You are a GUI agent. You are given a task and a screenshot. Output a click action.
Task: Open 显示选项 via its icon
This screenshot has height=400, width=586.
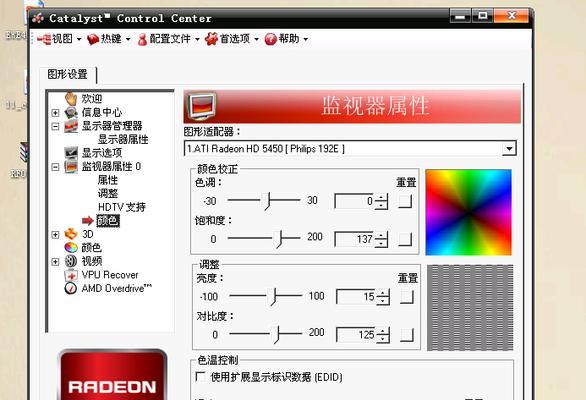[71, 153]
